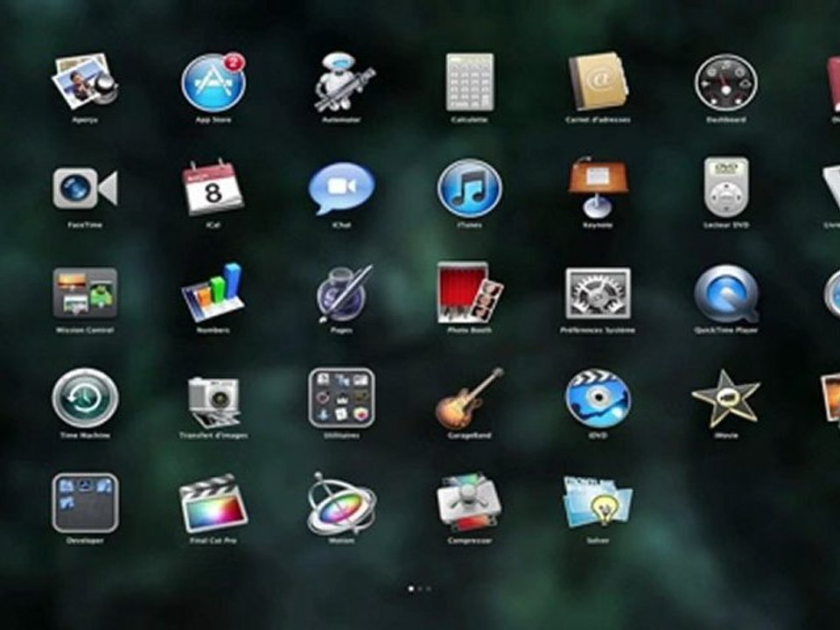Launch GarageBand guitar icon

pos(469,398)
